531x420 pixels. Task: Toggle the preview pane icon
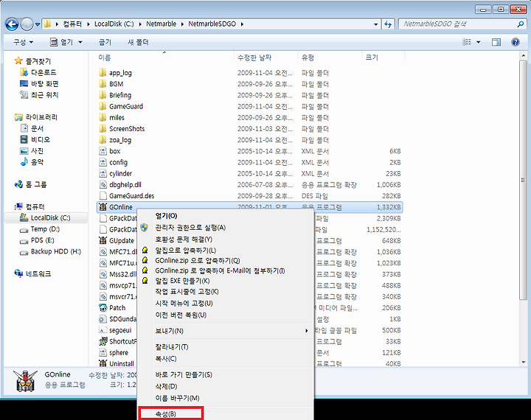[496, 42]
